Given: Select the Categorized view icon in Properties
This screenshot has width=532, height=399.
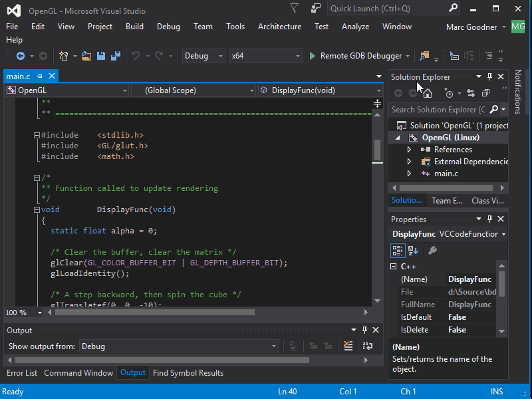Looking at the screenshot, I should click(x=398, y=251).
